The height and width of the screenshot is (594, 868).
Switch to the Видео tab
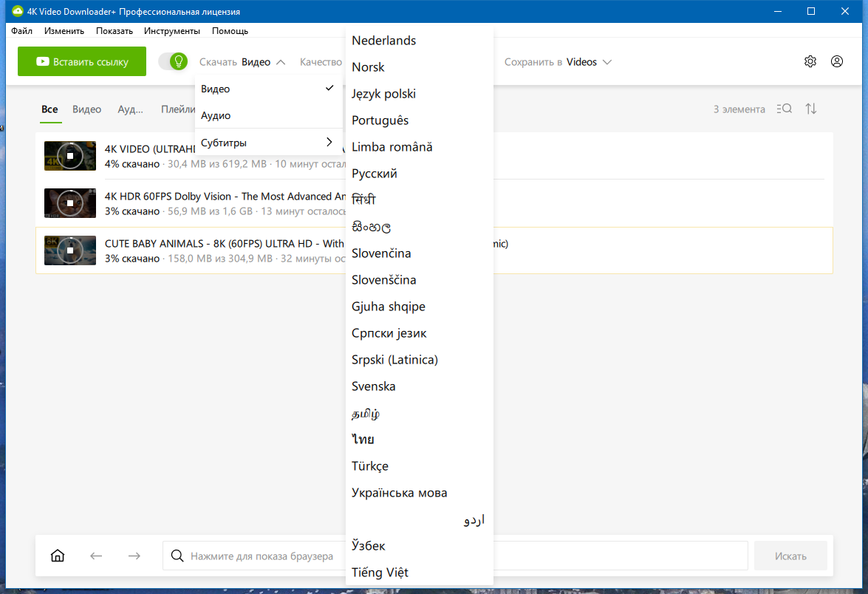click(87, 109)
